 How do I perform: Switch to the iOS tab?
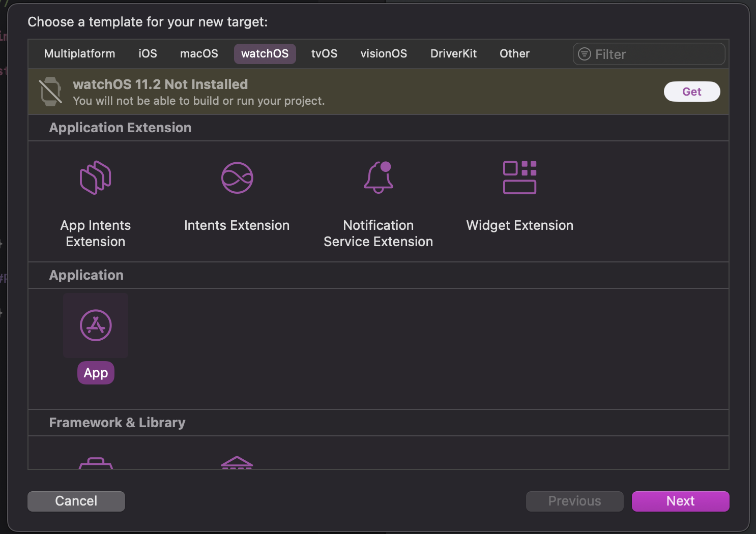pos(148,53)
